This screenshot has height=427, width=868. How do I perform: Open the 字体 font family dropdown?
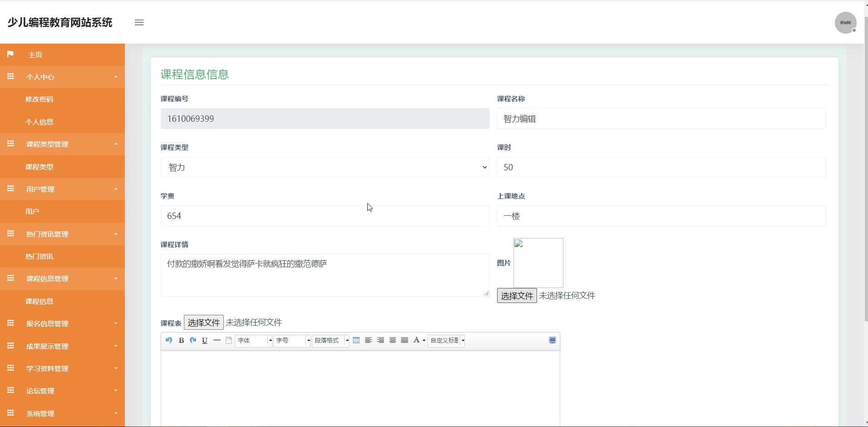click(254, 340)
